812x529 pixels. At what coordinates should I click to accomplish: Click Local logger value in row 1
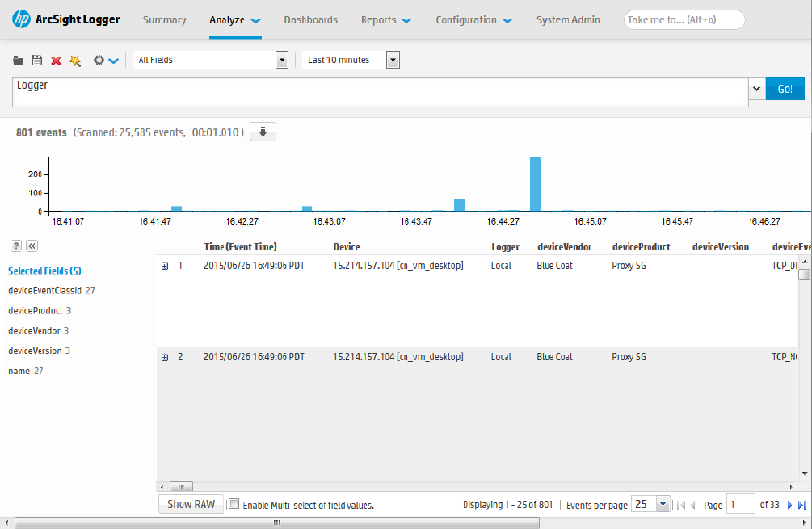coord(501,266)
